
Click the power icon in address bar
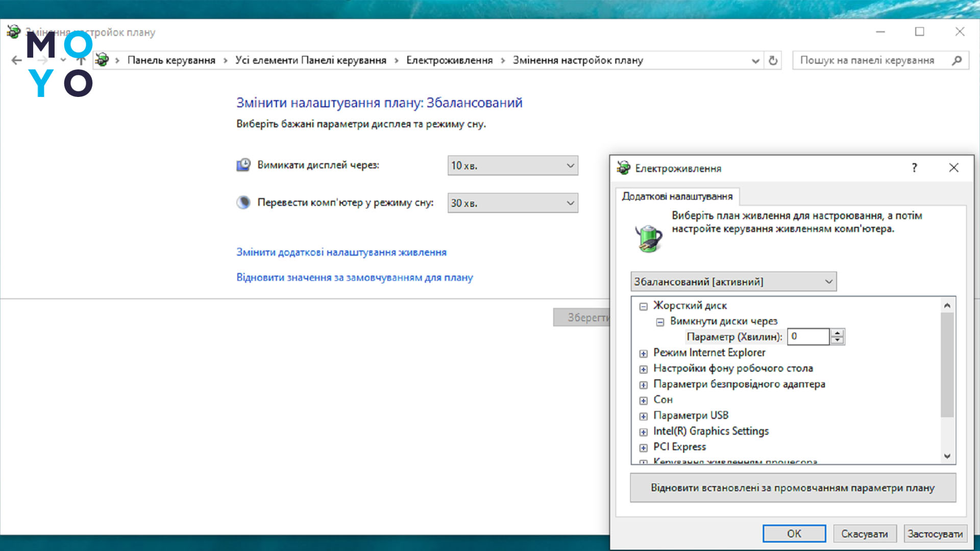pos(102,60)
